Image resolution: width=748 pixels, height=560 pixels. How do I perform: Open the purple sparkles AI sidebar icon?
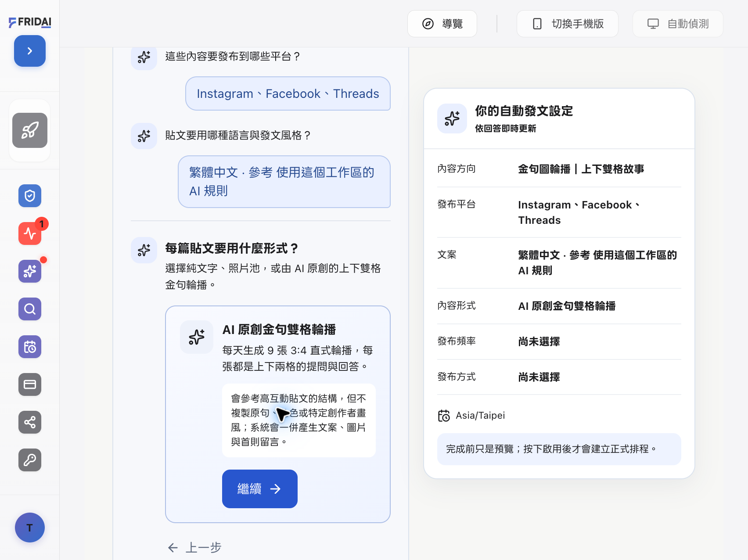pos(30,271)
